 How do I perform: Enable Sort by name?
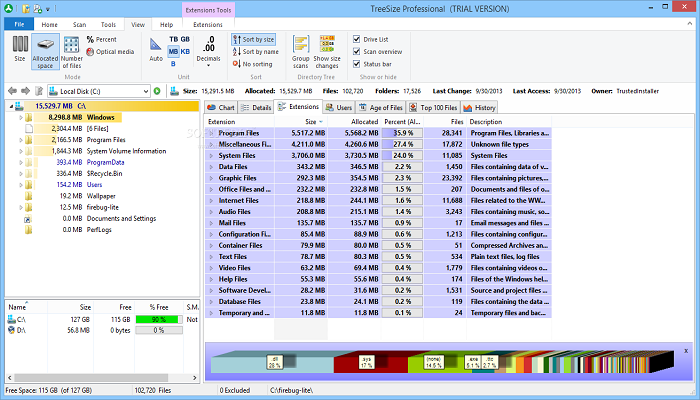[255, 52]
